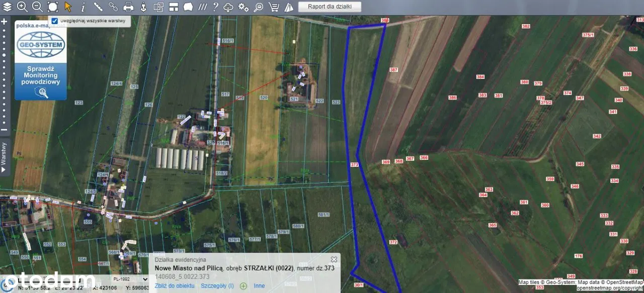Screen dimensions: 644x293
Task: Click the printer icon to print map
Action: (x=128, y=7)
